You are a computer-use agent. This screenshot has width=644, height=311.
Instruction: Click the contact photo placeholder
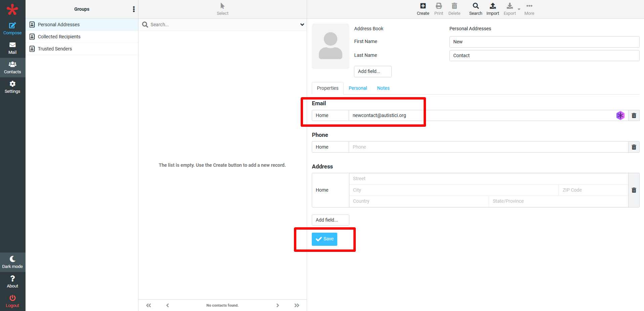point(330,46)
